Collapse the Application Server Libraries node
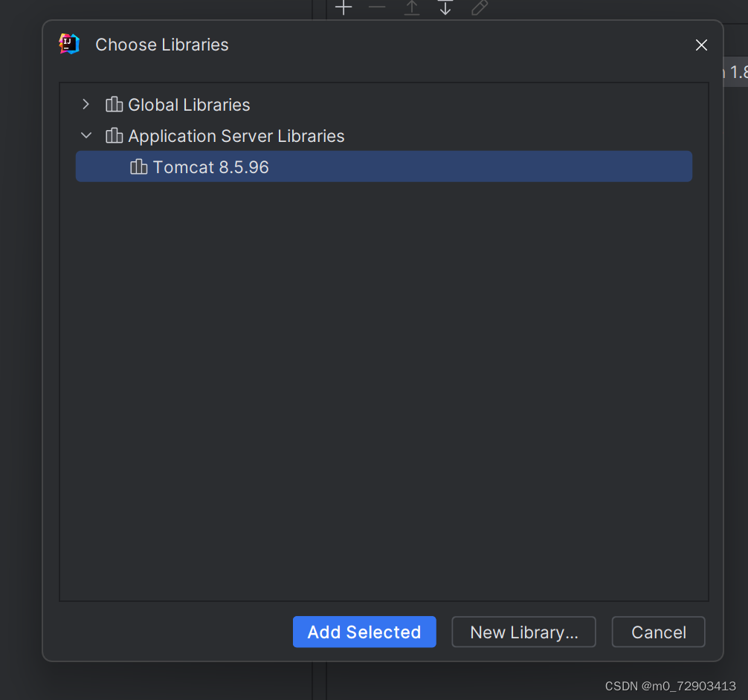The height and width of the screenshot is (700, 748). 86,135
